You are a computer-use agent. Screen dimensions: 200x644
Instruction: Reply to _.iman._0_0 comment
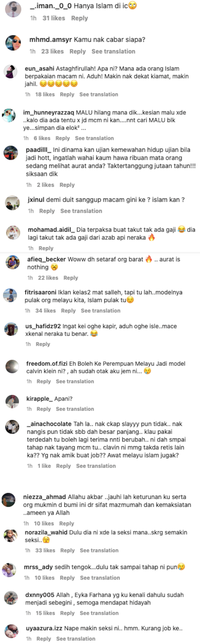tap(79, 18)
